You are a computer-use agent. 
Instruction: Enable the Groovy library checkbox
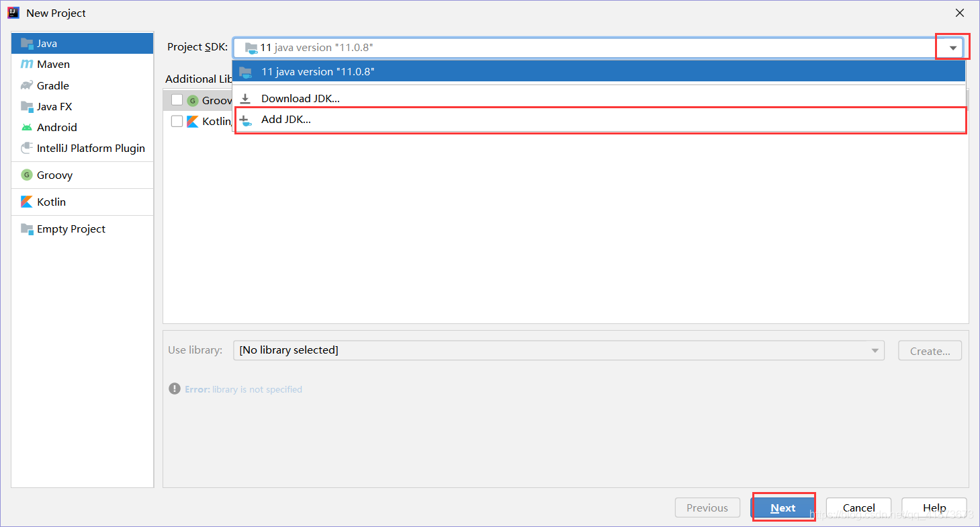[x=177, y=100]
